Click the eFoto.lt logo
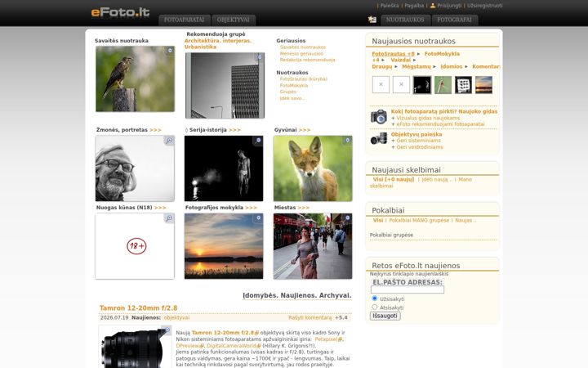The image size is (588, 368). click(120, 12)
